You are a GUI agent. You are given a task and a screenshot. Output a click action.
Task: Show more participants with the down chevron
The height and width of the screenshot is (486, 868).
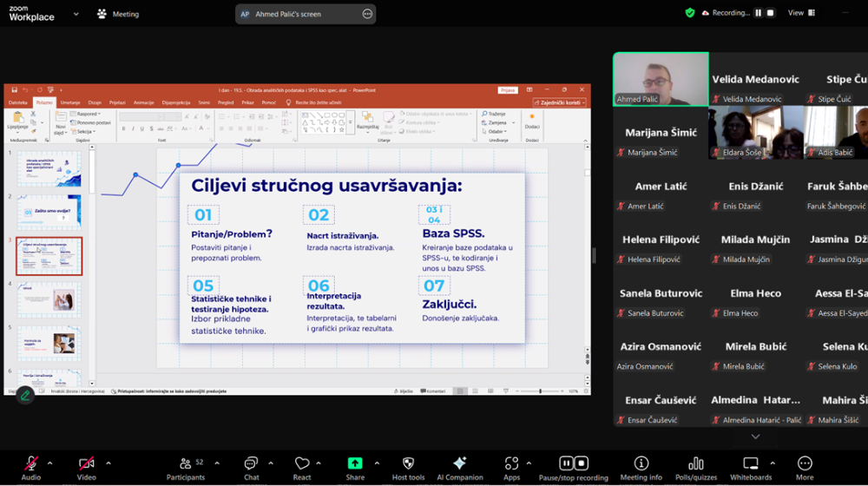point(755,437)
